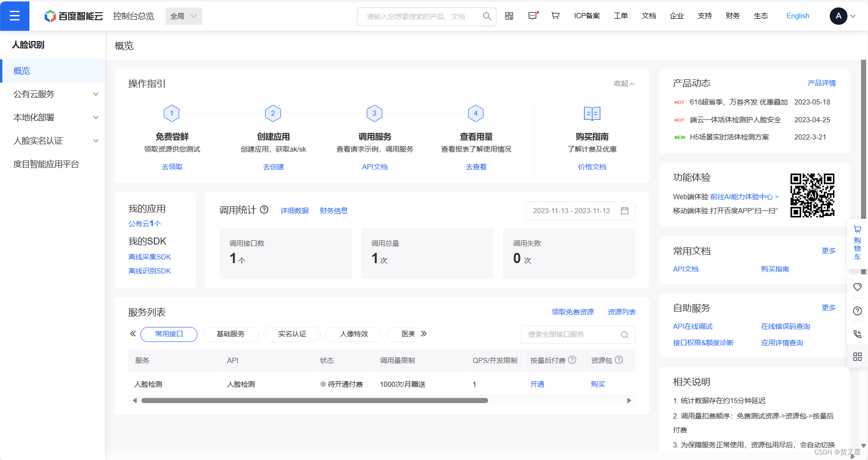Click the floating grid apps icon
The height and width of the screenshot is (460, 868).
pos(857,357)
